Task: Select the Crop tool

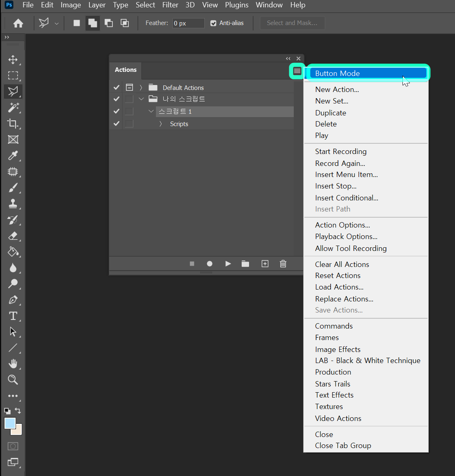Action: pos(13,123)
